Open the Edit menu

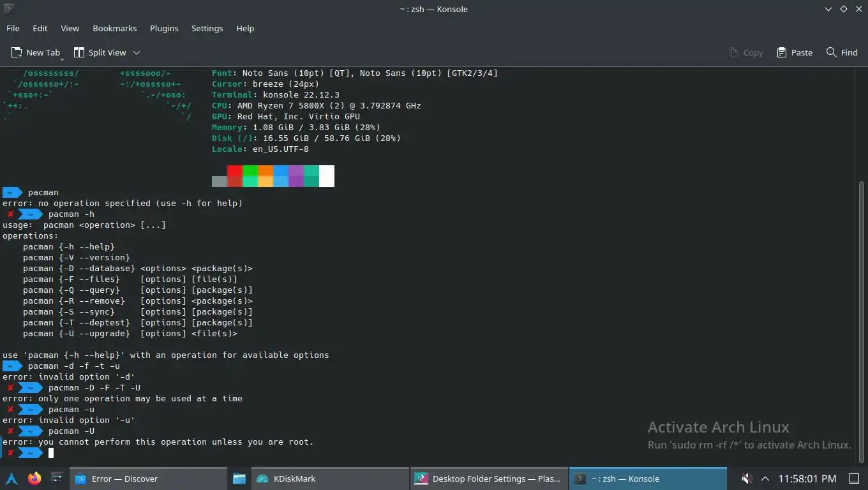[40, 28]
